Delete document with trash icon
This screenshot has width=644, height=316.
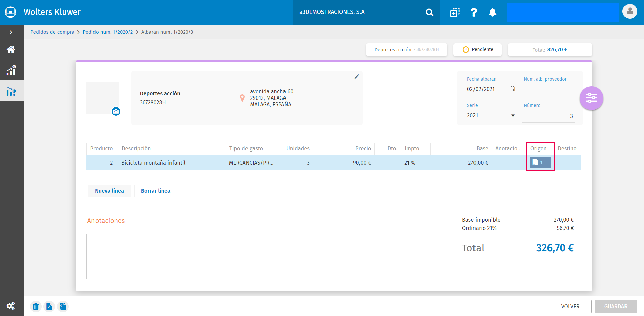coord(36,306)
